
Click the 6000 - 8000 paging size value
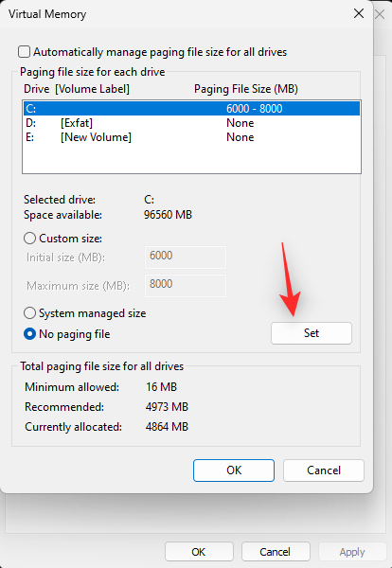(x=255, y=109)
